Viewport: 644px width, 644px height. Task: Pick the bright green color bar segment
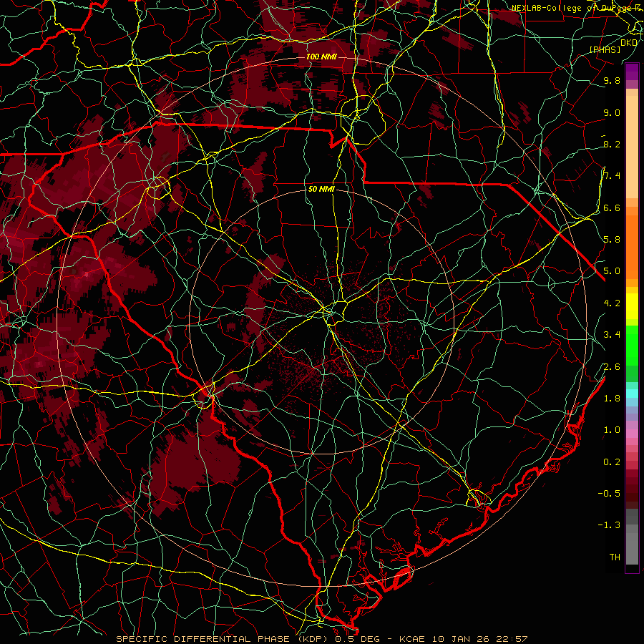tap(632, 346)
